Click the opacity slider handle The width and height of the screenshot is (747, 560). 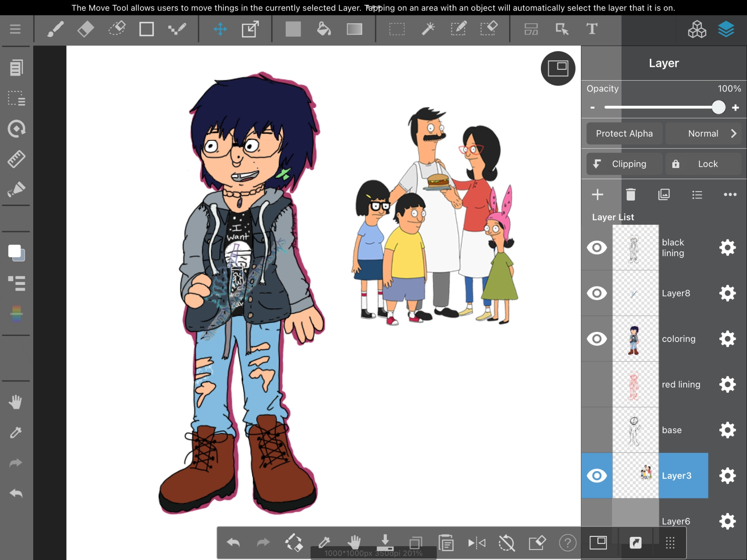tap(718, 108)
